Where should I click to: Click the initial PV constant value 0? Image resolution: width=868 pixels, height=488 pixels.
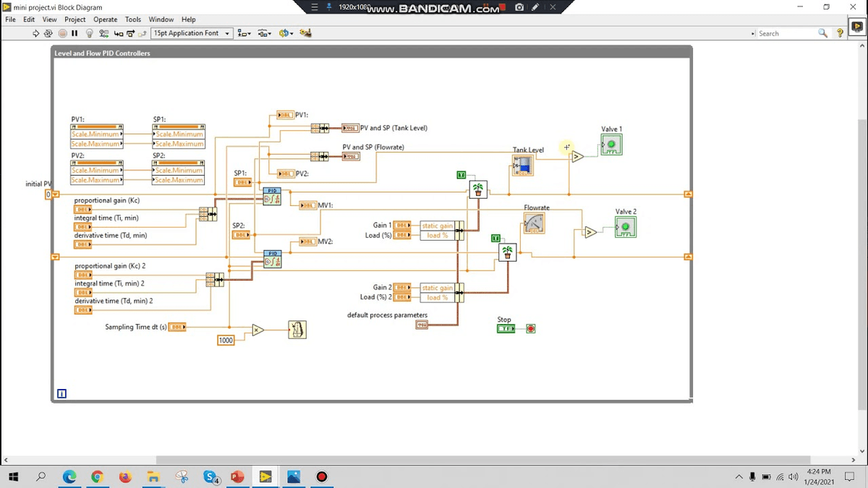(x=48, y=194)
